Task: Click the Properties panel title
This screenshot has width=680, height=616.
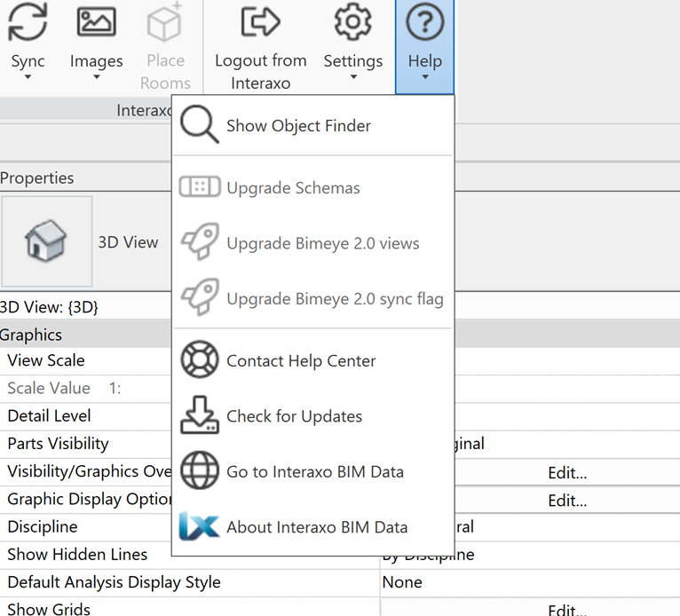Action: tap(37, 178)
